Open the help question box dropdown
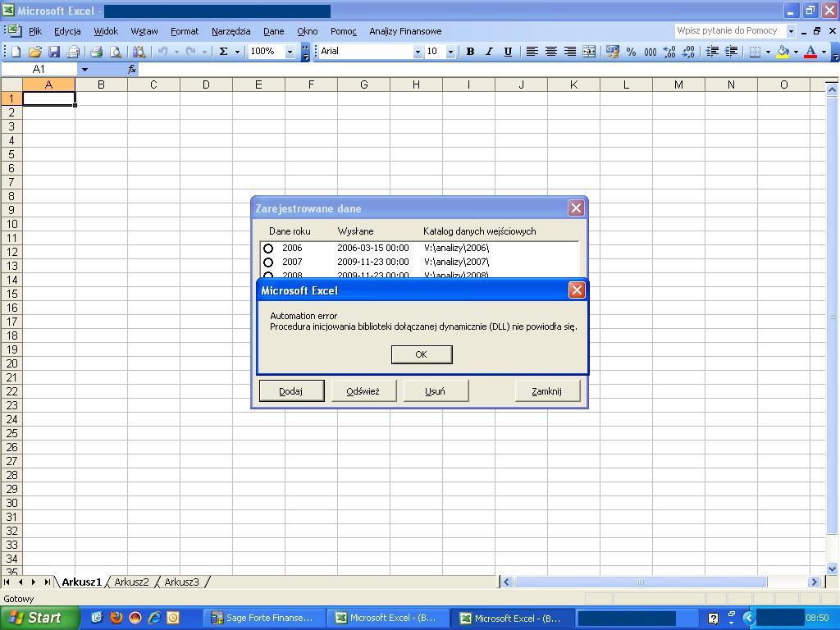 791,31
